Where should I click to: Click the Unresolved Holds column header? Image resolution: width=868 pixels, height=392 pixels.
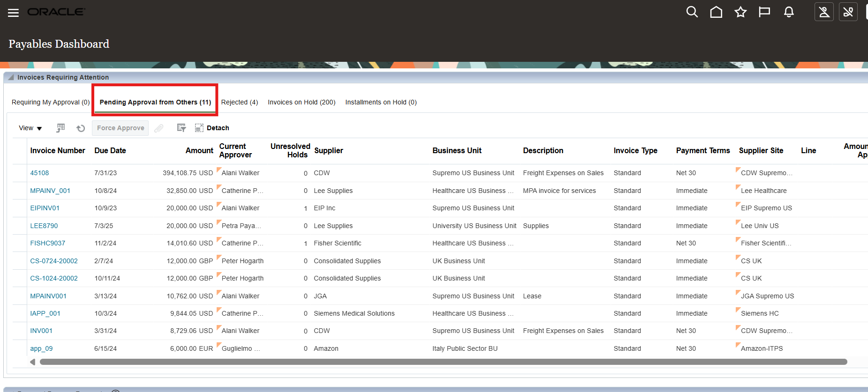pos(290,150)
